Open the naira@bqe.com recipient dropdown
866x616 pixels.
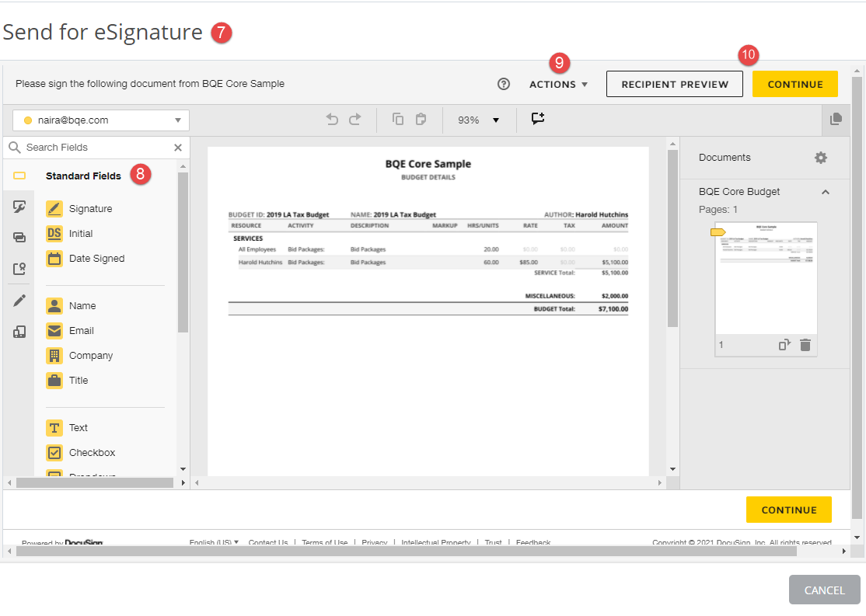[x=101, y=120]
